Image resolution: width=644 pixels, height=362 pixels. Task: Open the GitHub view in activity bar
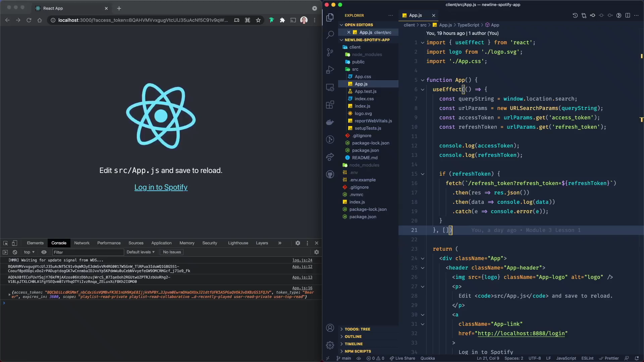point(330,174)
